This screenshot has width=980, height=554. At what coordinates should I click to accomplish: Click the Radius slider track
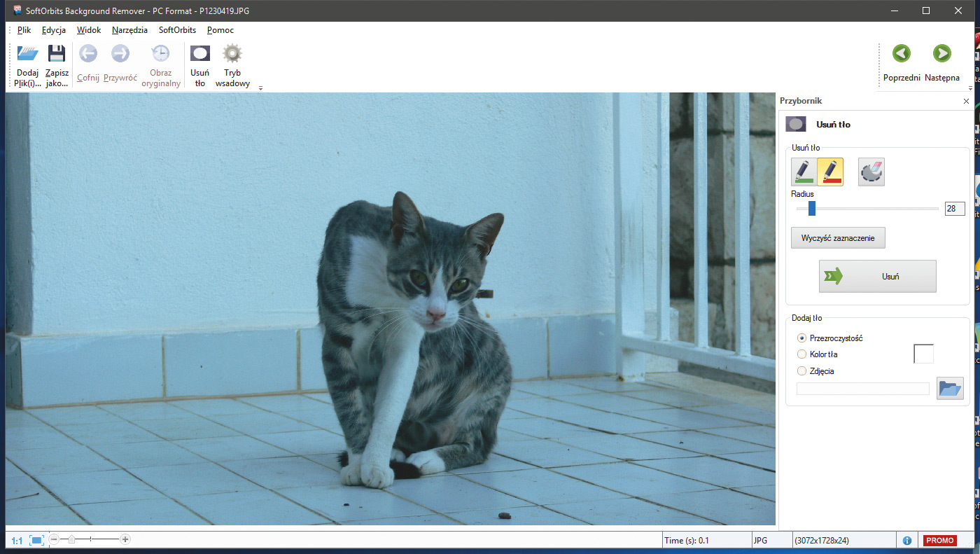875,209
